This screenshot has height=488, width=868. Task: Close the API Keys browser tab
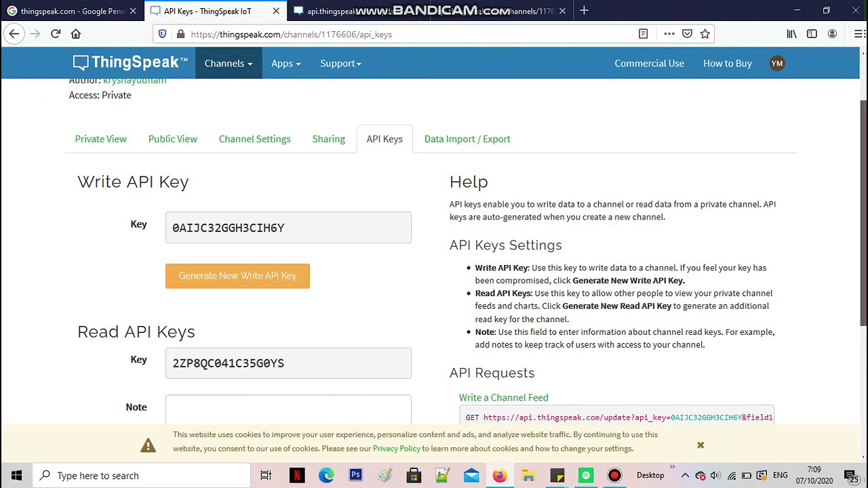tap(276, 11)
